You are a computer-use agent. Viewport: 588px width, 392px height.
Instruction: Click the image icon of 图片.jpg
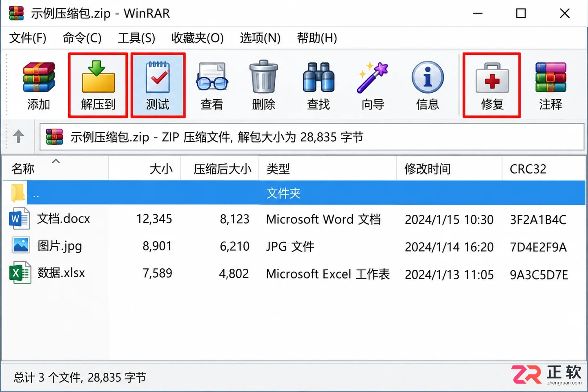coord(20,245)
